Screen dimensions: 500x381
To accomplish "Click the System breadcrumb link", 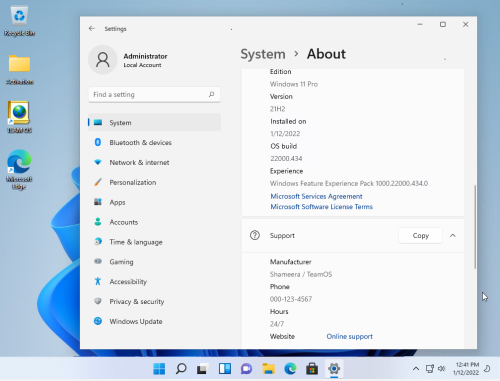I will coord(263,54).
